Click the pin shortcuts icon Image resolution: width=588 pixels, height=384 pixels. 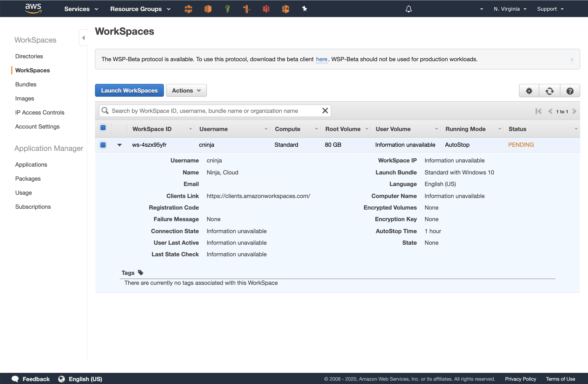tap(304, 9)
